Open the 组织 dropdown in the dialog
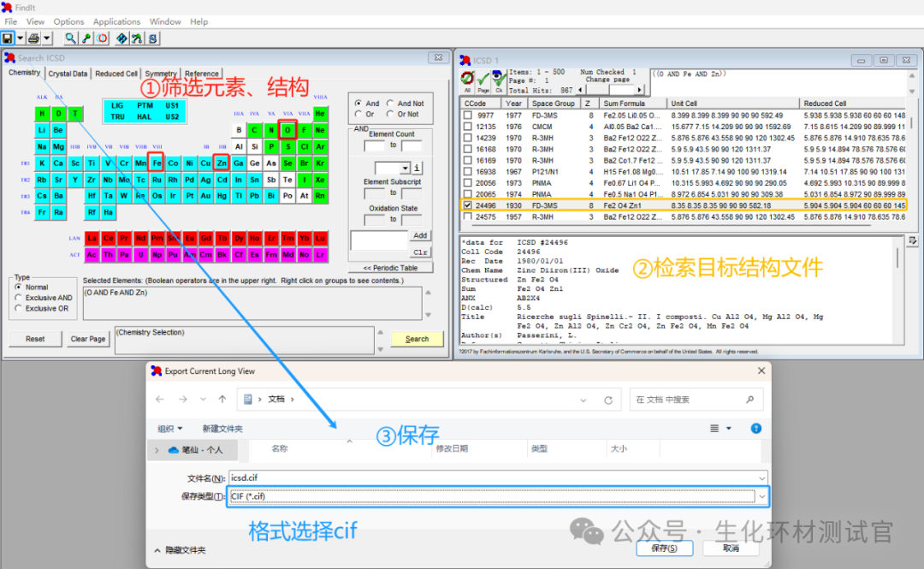Viewport: 924px width, 569px height. [169, 429]
